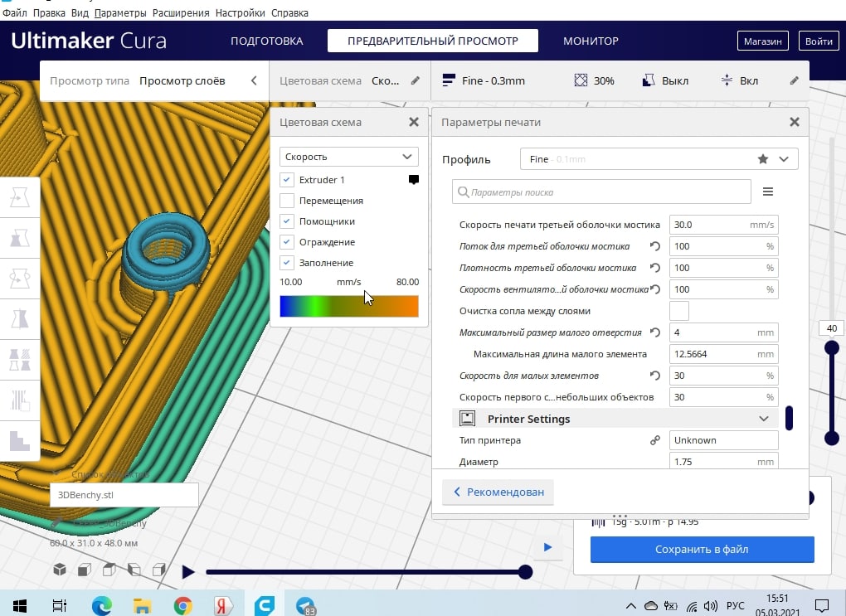Click Extruder 1 color indicator icon
Viewport: 846px width, 616px height.
click(x=414, y=180)
